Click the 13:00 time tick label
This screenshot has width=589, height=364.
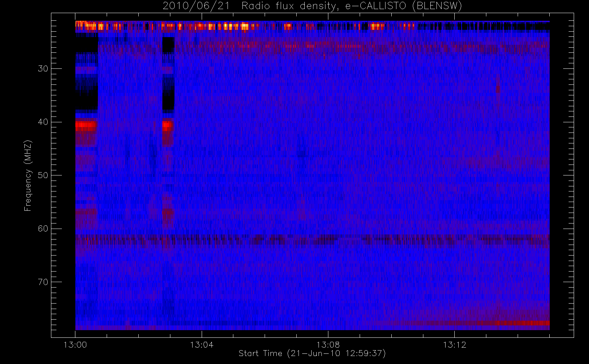[x=75, y=345]
